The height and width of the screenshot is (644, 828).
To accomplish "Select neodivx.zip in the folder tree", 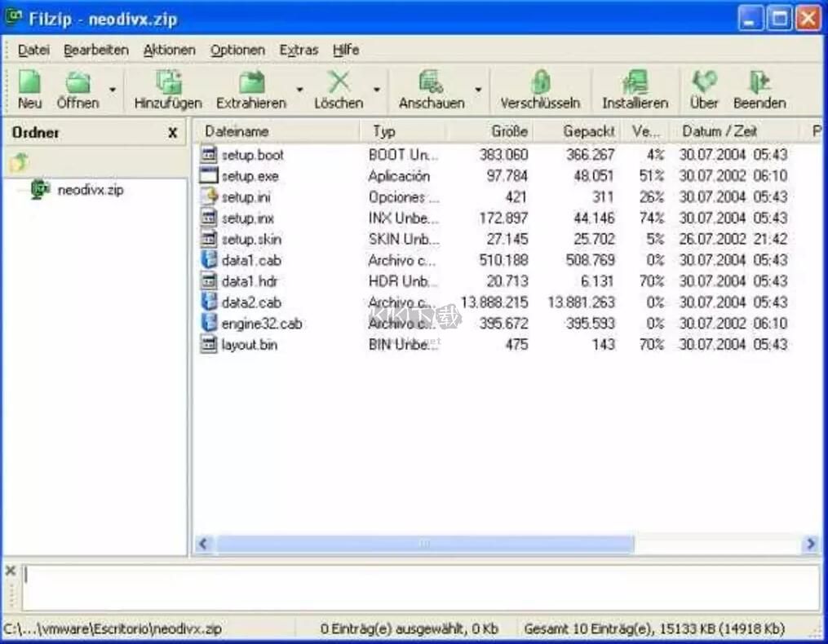I will (90, 190).
